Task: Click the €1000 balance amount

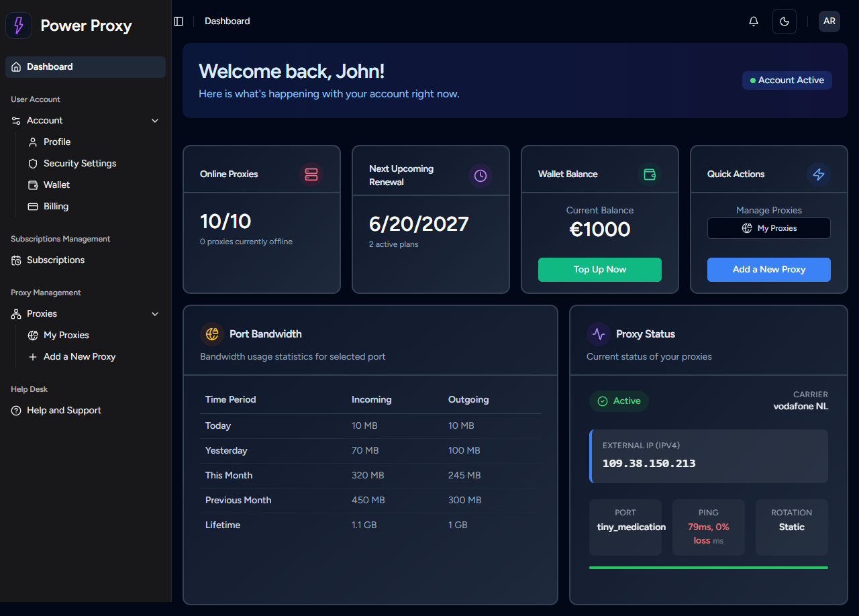Action: tap(600, 229)
